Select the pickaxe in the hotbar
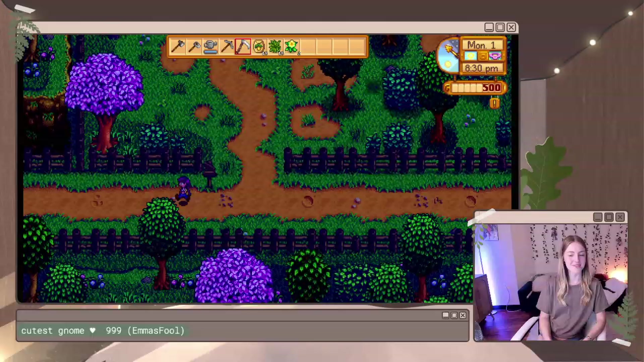The width and height of the screenshot is (644, 362). point(227,46)
